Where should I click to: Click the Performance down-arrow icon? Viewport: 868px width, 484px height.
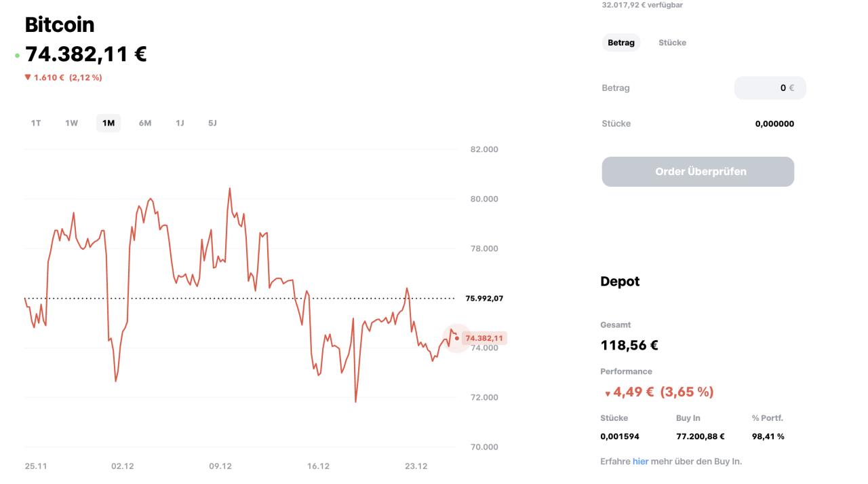608,393
